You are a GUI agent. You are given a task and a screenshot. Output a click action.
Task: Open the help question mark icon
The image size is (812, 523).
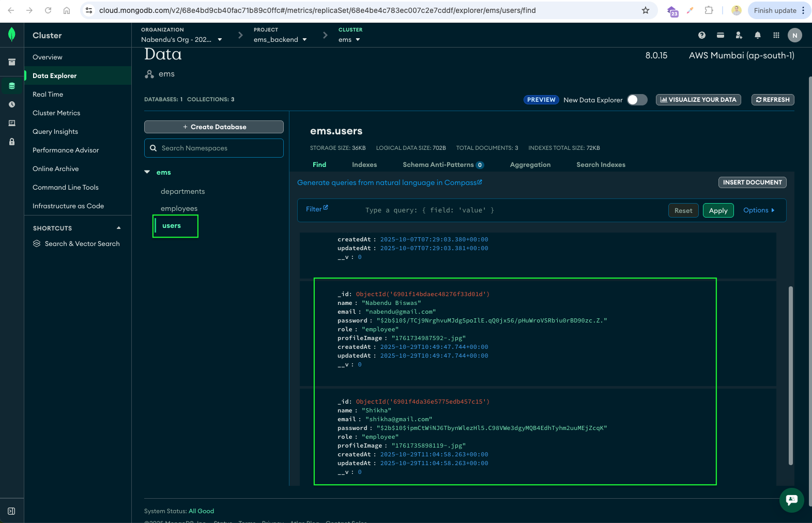[x=702, y=35]
